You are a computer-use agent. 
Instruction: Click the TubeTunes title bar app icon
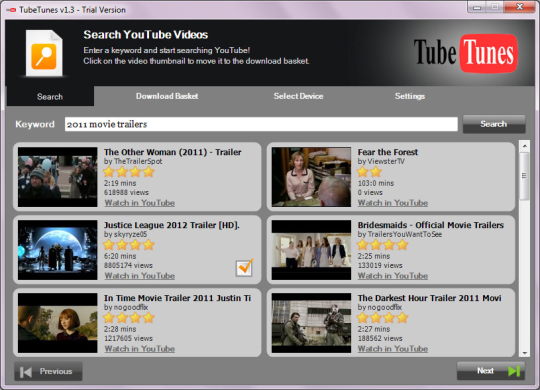click(x=12, y=10)
